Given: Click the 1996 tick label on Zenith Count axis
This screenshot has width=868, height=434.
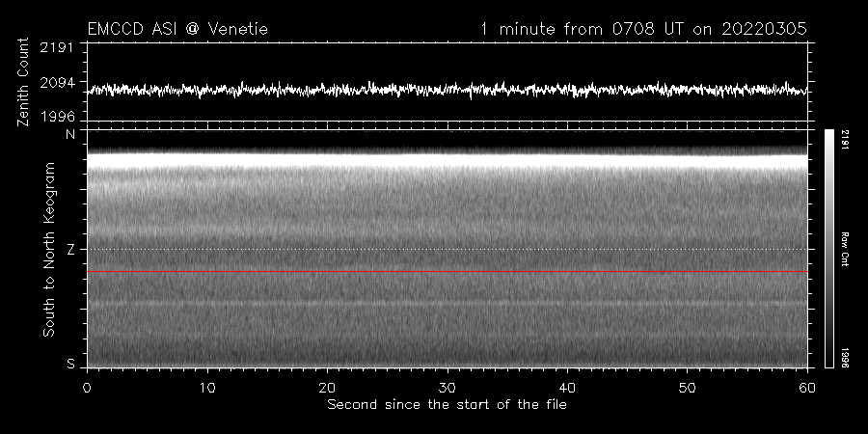Looking at the screenshot, I should click(x=57, y=117).
